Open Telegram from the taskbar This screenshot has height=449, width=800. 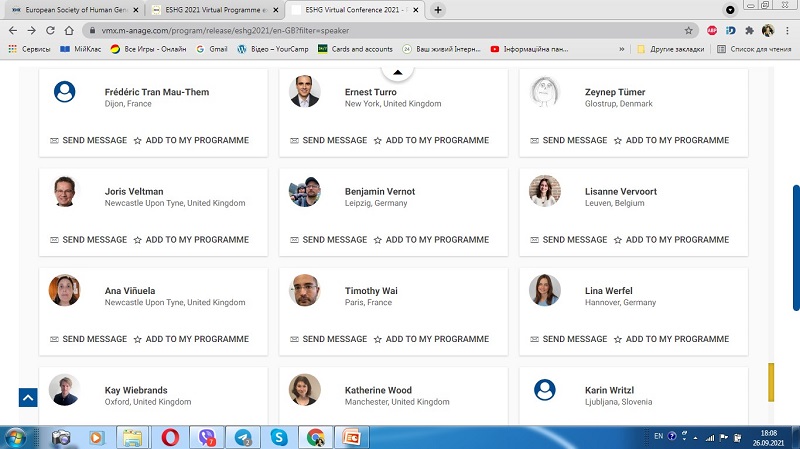[x=242, y=437]
